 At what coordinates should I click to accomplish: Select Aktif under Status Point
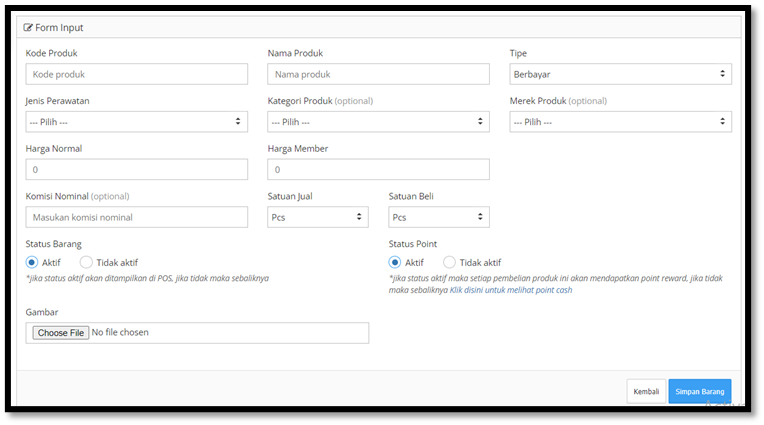(395, 262)
